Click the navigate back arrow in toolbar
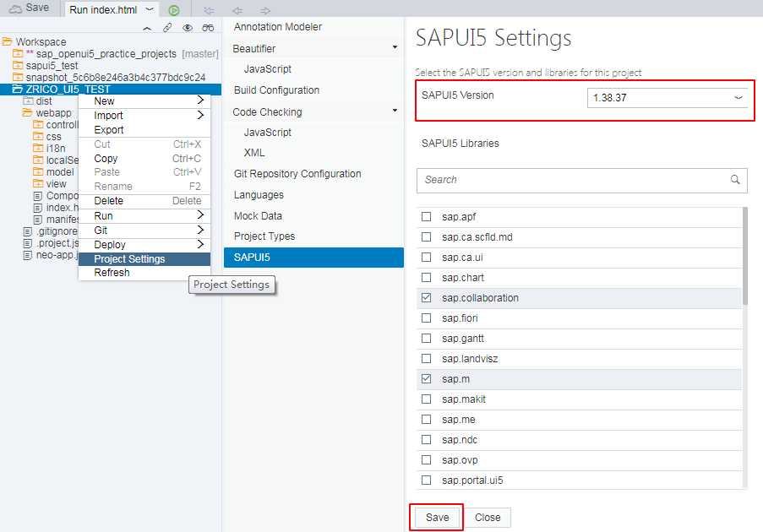The height and width of the screenshot is (532, 763). 237,10
